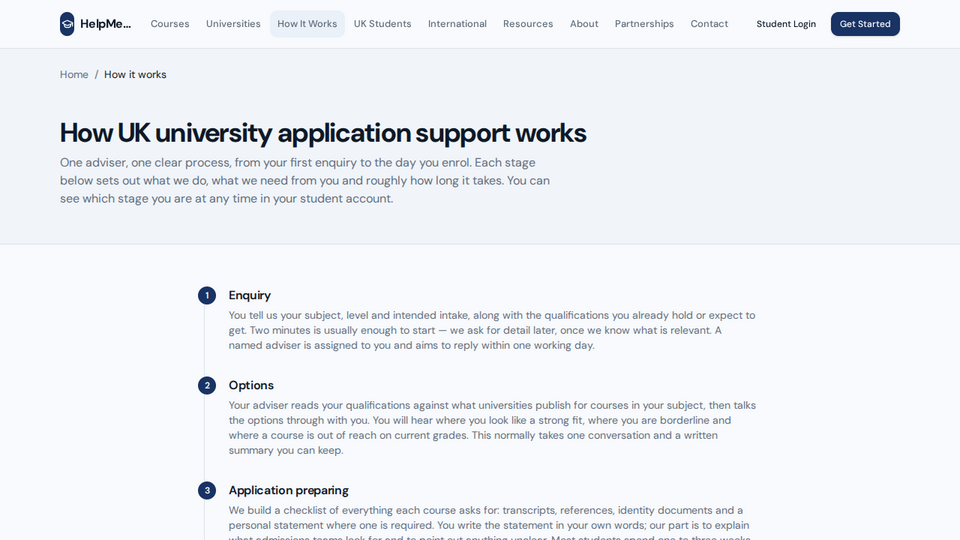Click the 'How it works' breadcrumb text
The width and height of the screenshot is (960, 540).
tap(135, 75)
